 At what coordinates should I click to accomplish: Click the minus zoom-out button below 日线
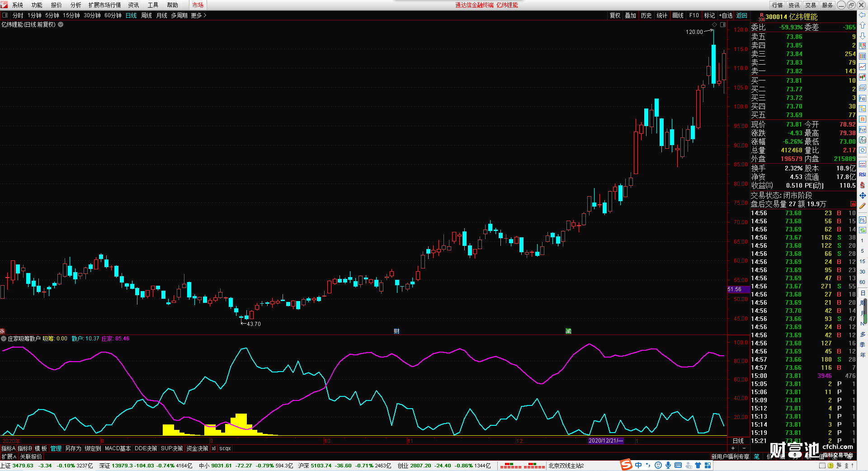coord(744,448)
